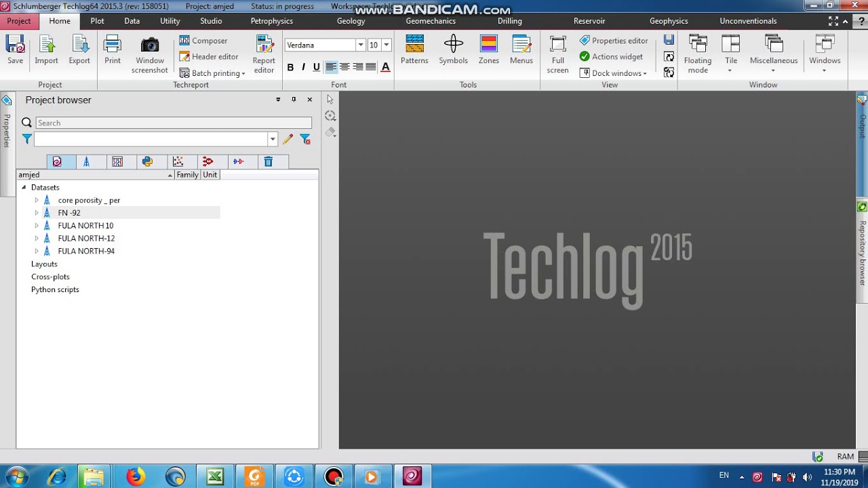Set text alignment to center
The width and height of the screenshot is (868, 488).
click(x=344, y=67)
